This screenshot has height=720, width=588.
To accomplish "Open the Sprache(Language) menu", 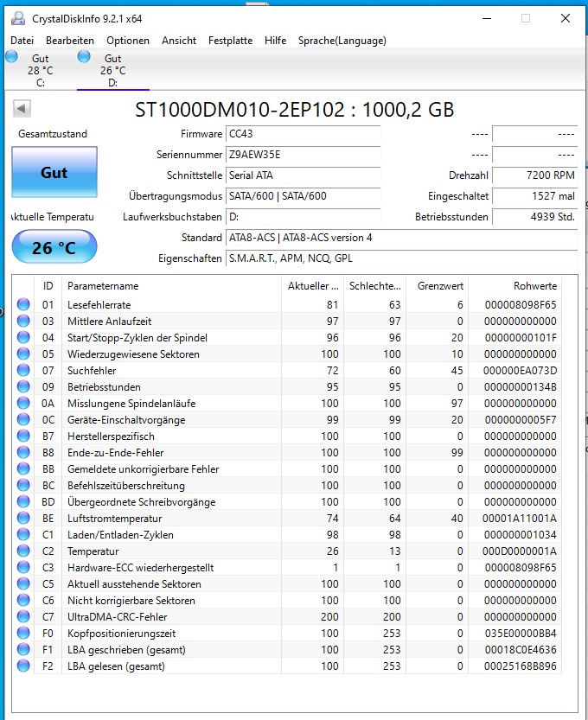I will pyautogui.click(x=342, y=41).
